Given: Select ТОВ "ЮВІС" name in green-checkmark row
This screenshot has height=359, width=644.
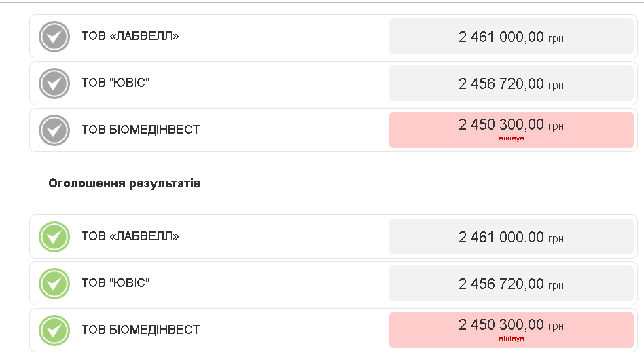Looking at the screenshot, I should point(115,283).
